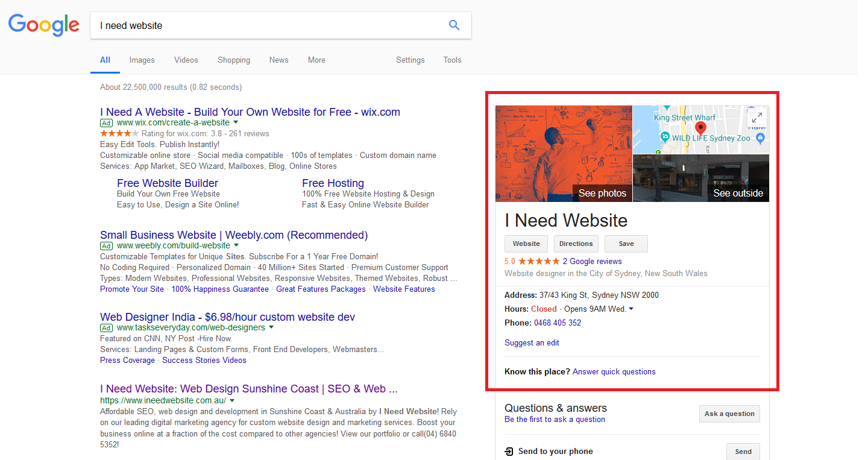
Task: Click the red map pin marker
Action: 700,128
